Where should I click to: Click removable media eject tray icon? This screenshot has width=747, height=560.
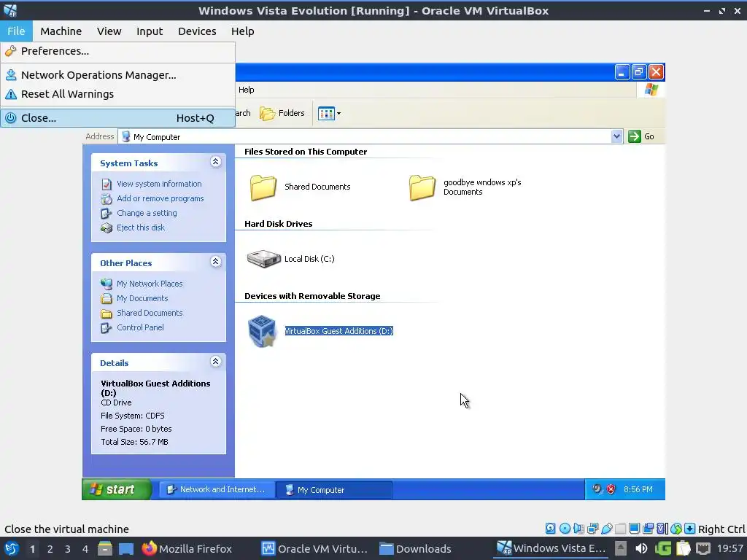(x=620, y=548)
